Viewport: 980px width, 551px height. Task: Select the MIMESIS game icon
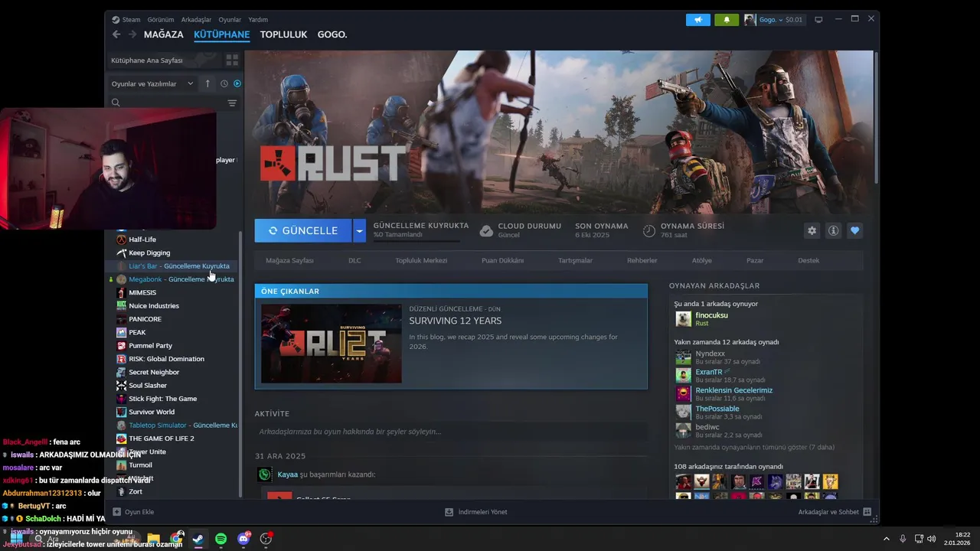click(121, 292)
